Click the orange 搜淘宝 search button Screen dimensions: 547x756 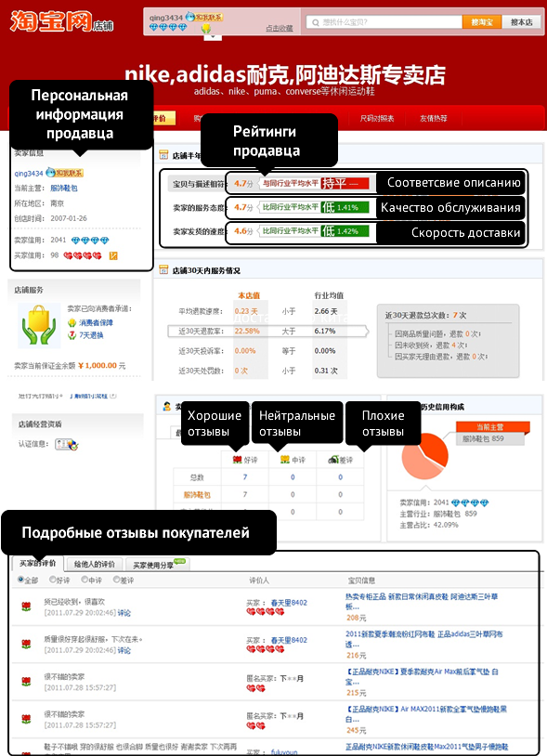(481, 22)
